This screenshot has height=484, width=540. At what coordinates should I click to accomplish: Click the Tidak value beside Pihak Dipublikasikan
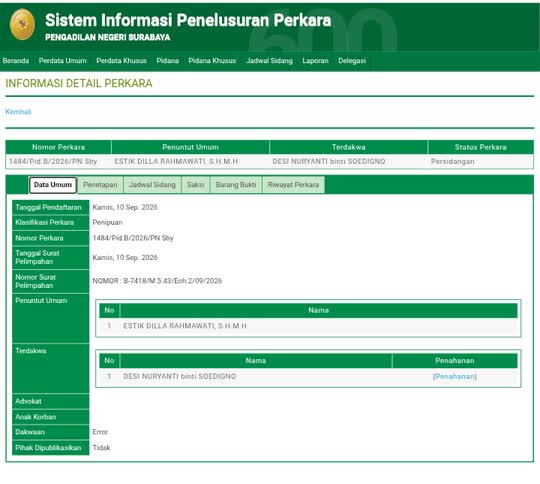point(102,448)
